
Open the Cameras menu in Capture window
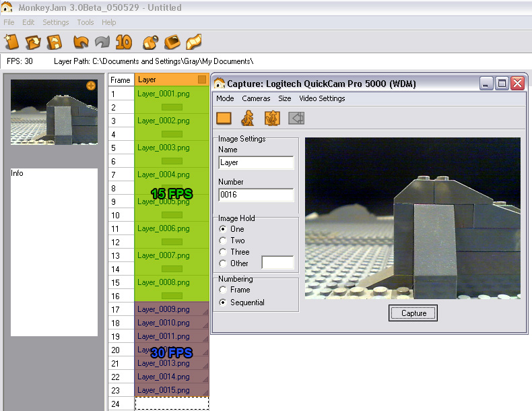click(256, 98)
